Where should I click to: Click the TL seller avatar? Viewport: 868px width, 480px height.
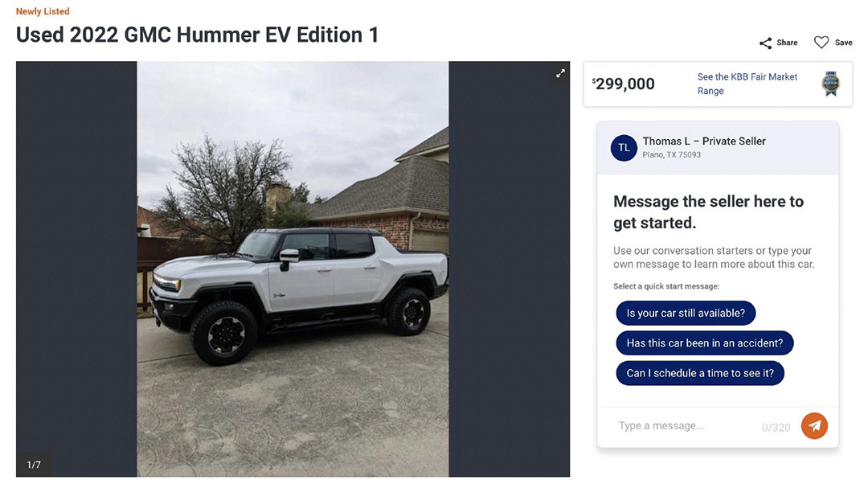coord(624,148)
